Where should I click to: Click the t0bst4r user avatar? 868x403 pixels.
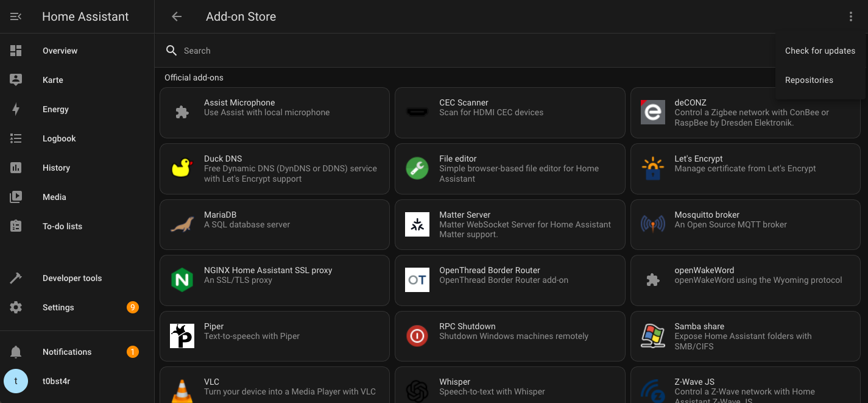pos(16,381)
